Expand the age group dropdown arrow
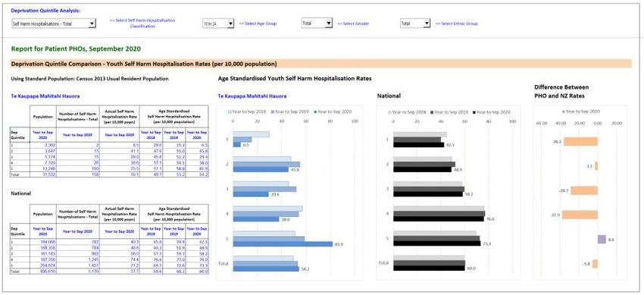 click(x=230, y=24)
